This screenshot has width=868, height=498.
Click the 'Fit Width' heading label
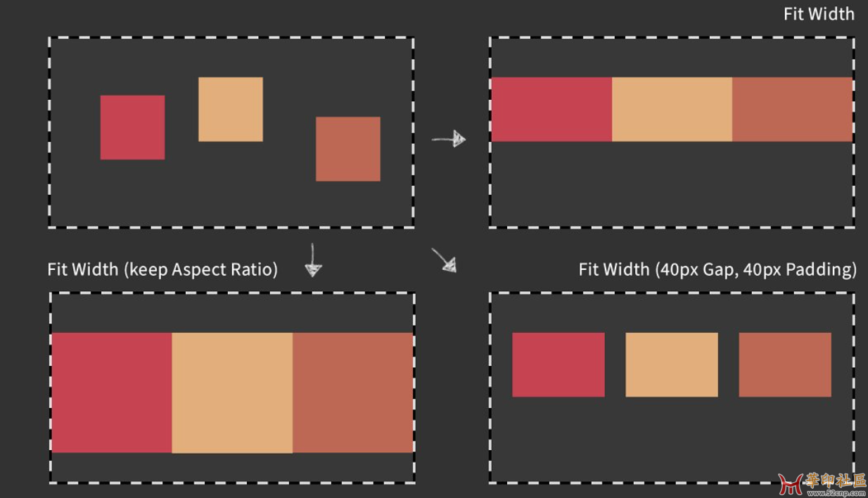point(819,14)
